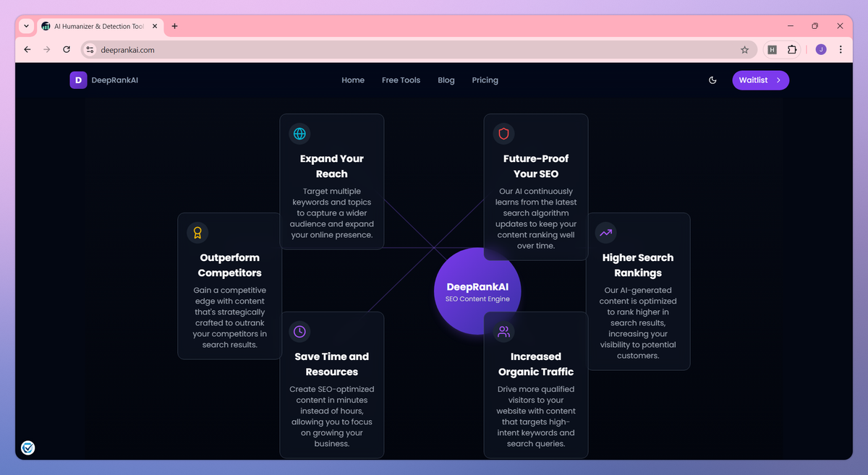Viewport: 868px width, 475px height.
Task: Click the Increased Organic Traffic heading
Action: tap(536, 364)
